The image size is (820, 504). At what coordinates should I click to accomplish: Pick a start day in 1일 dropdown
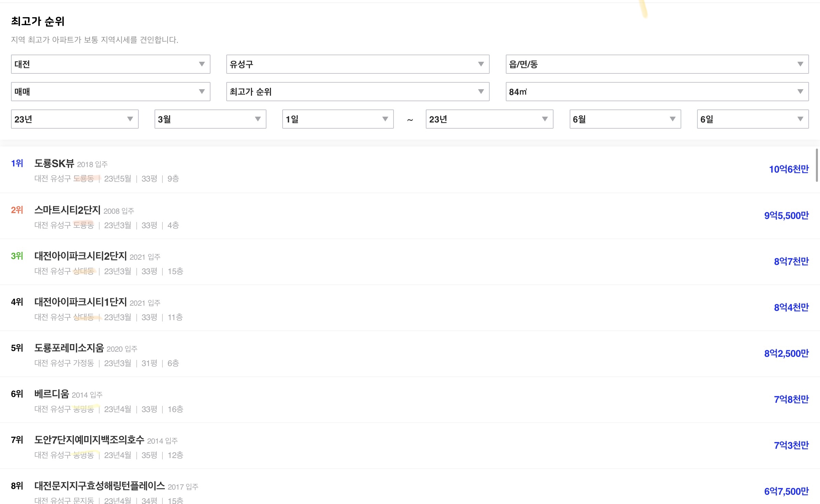coord(338,119)
